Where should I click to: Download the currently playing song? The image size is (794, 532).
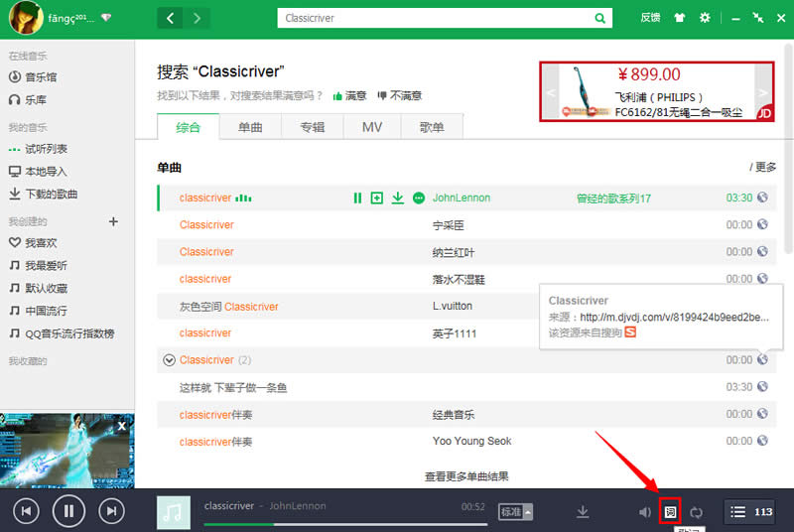pos(583,512)
